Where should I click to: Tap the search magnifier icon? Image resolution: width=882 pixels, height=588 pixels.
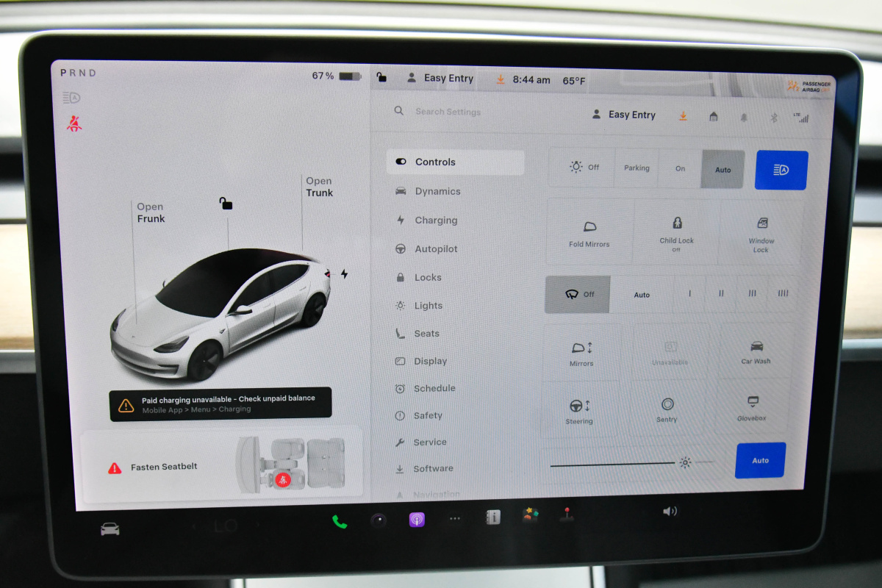pos(399,111)
